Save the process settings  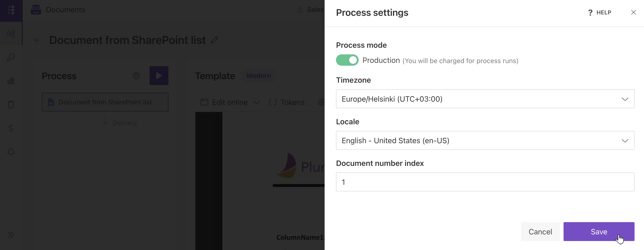599,232
